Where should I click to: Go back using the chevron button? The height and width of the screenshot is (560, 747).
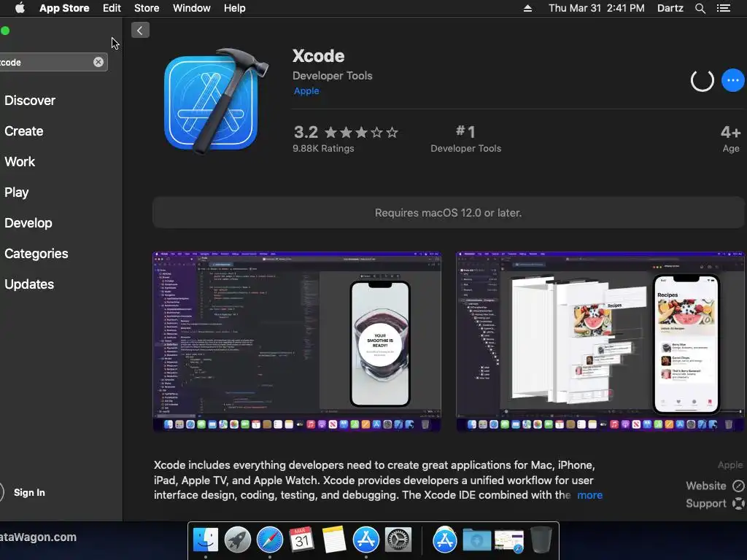click(140, 31)
